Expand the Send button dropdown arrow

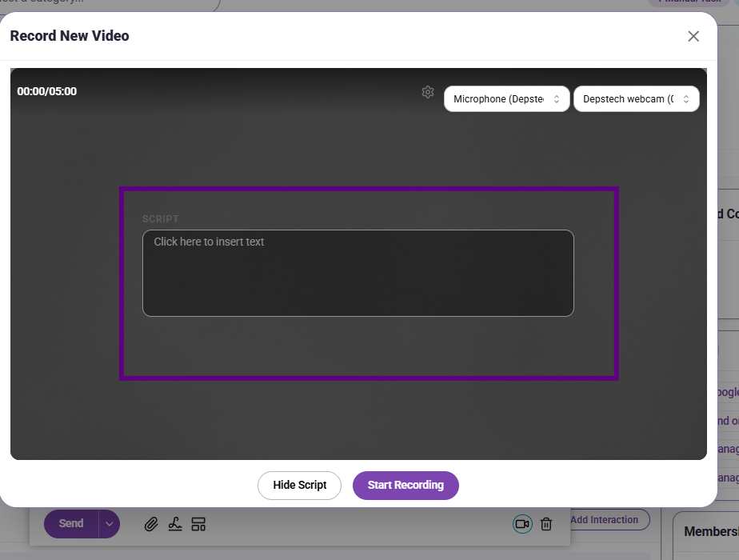tap(110, 524)
